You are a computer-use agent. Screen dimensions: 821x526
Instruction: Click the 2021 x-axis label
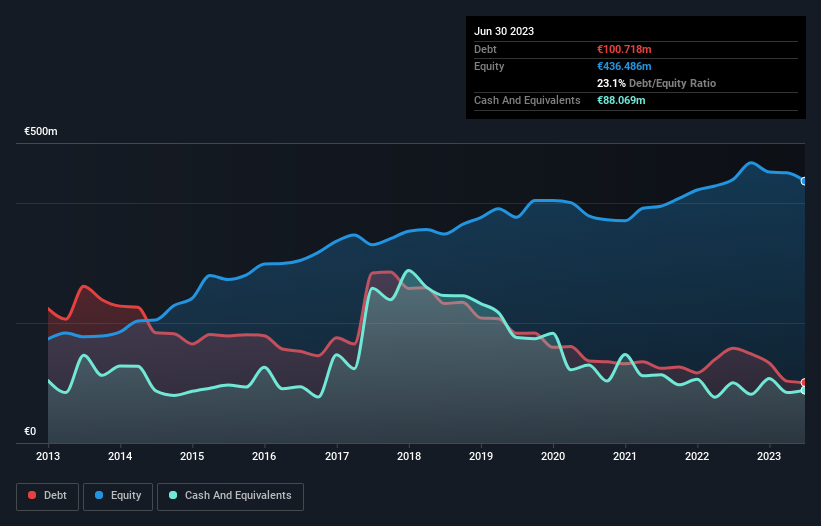click(x=625, y=456)
